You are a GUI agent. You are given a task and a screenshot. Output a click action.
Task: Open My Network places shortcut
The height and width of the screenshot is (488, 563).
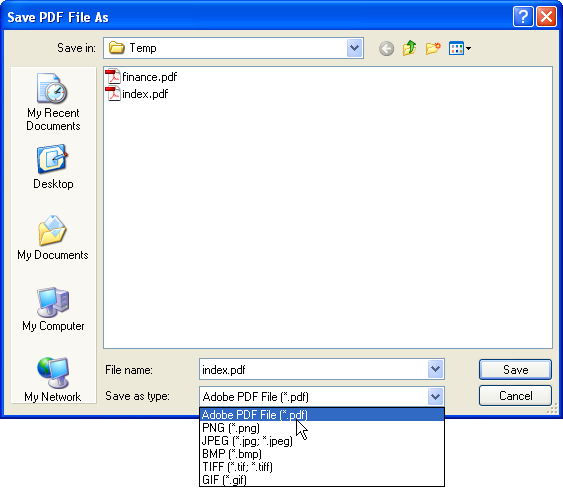53,380
